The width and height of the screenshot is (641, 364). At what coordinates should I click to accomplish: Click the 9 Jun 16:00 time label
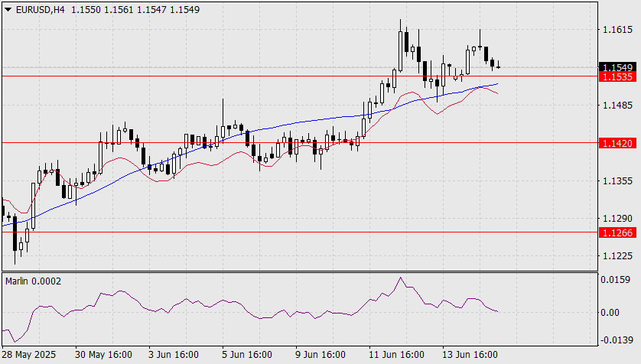pyautogui.click(x=320, y=354)
